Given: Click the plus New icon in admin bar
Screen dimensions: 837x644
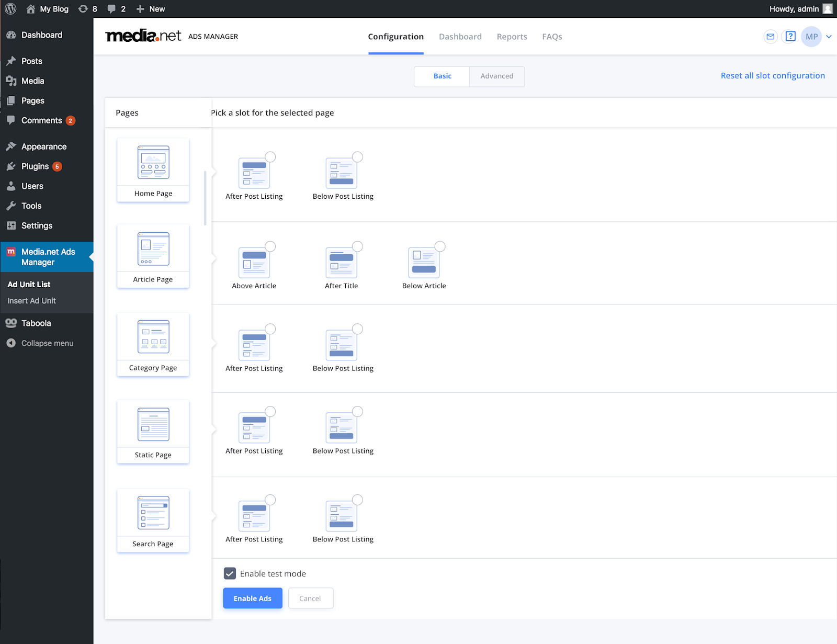Looking at the screenshot, I should point(140,9).
